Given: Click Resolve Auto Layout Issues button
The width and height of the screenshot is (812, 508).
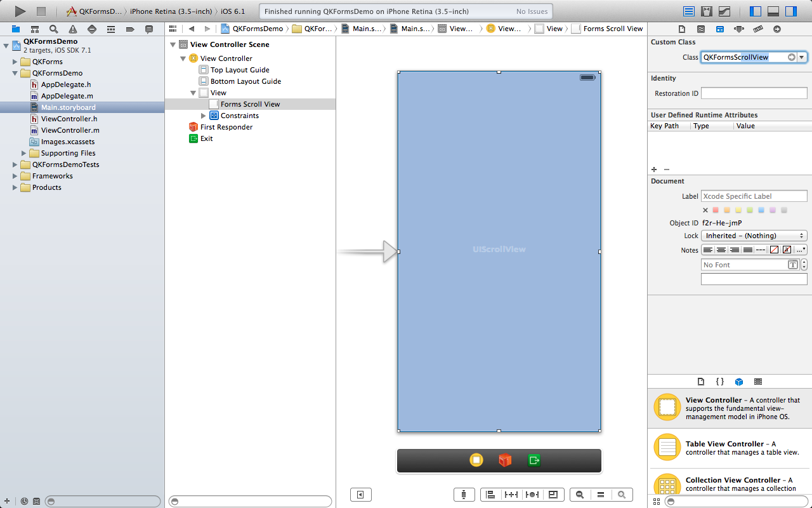Looking at the screenshot, I should (532, 495).
